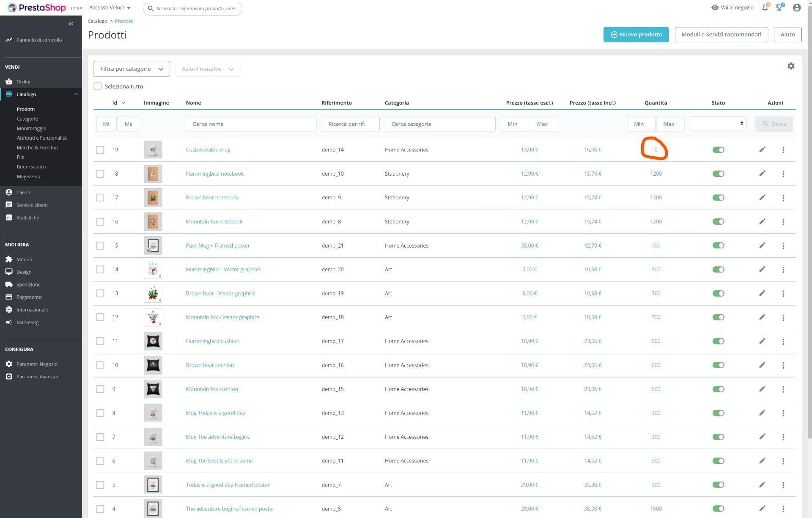812x518 pixels.
Task: Click the Nuovo prodotto button
Action: [x=636, y=34]
